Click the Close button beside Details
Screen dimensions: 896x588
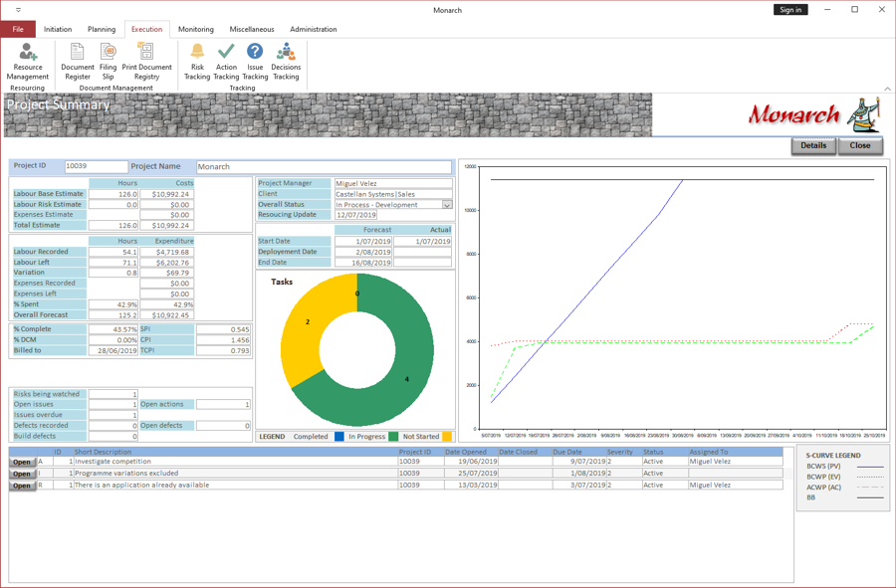click(860, 145)
